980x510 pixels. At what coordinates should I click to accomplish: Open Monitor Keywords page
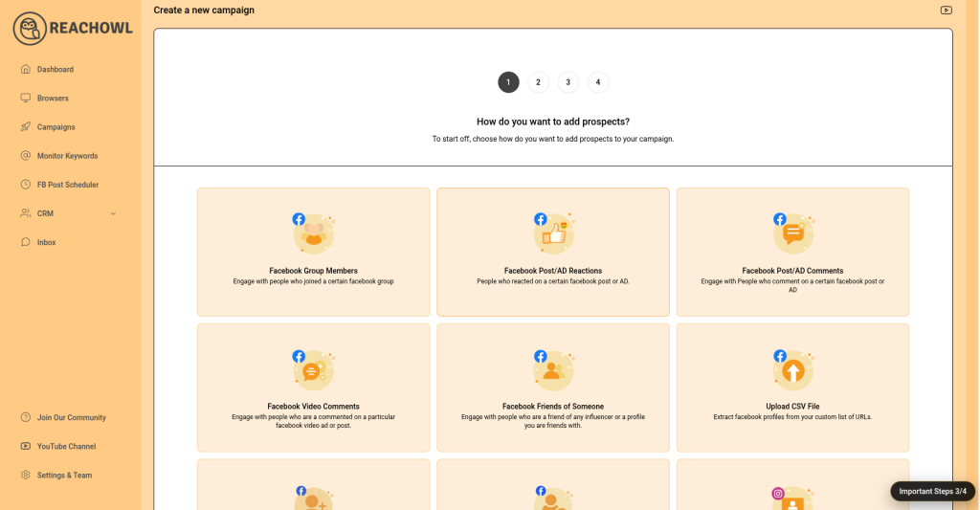click(67, 156)
